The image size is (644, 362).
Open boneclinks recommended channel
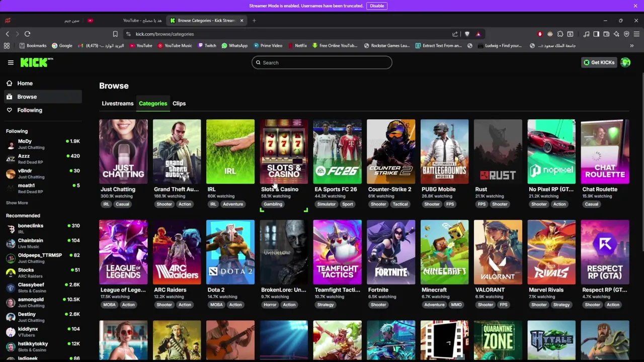click(43, 229)
